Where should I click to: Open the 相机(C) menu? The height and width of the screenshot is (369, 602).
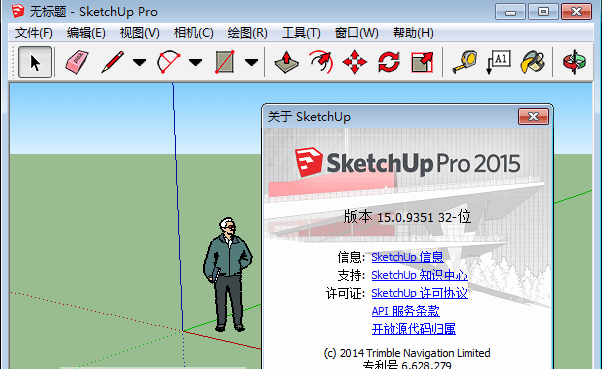[x=193, y=33]
